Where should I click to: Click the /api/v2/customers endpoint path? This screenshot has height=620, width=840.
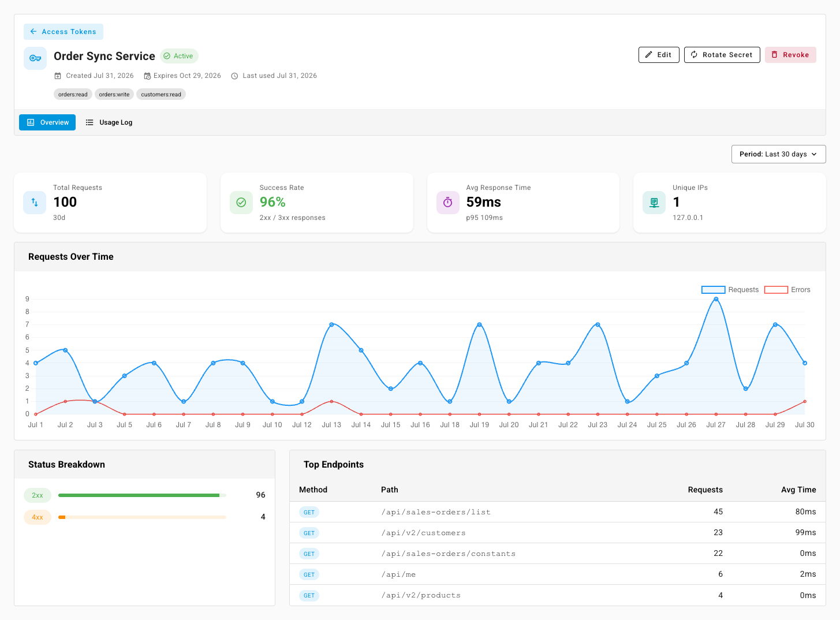point(423,533)
